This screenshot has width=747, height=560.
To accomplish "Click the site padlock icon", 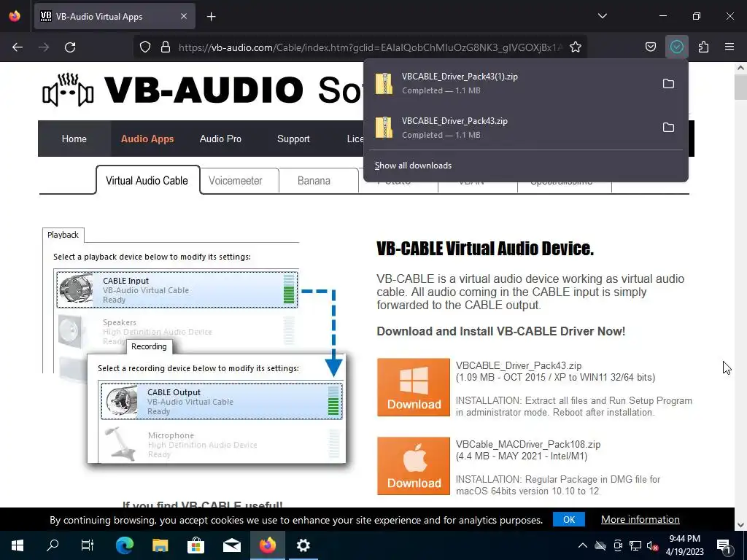I will point(166,47).
